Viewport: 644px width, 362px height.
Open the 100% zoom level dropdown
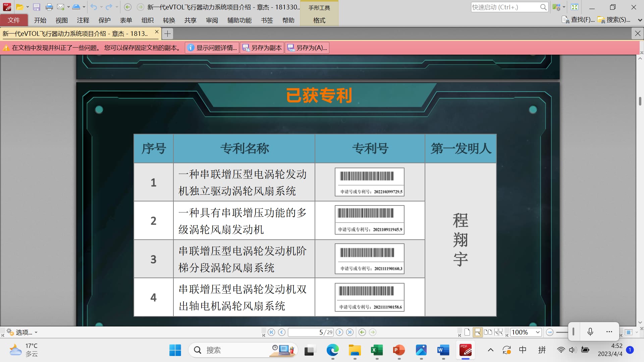point(538,332)
